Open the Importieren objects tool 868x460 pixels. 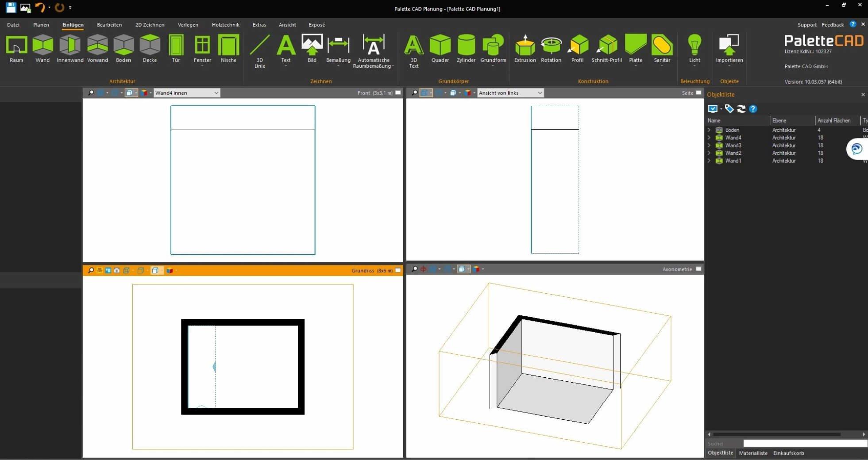pyautogui.click(x=729, y=49)
